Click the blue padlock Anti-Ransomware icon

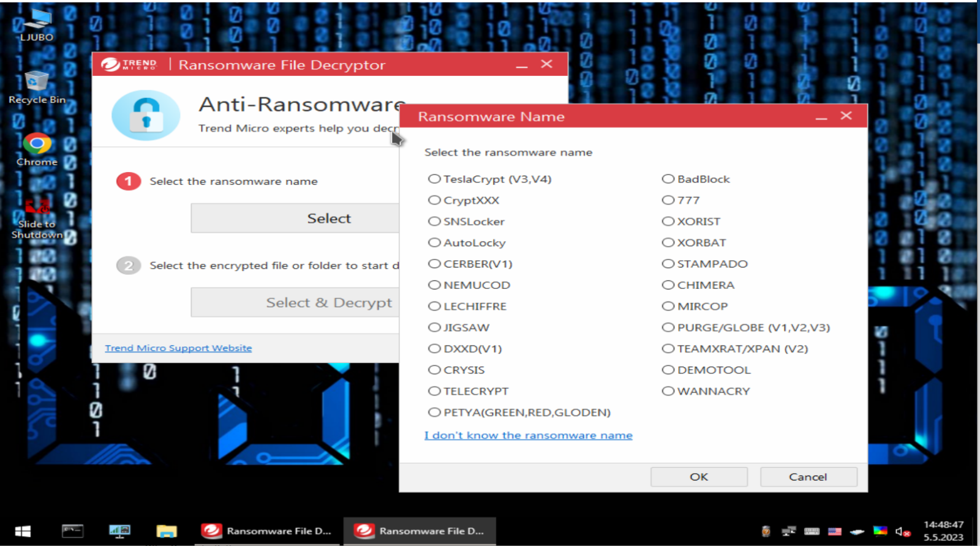146,115
